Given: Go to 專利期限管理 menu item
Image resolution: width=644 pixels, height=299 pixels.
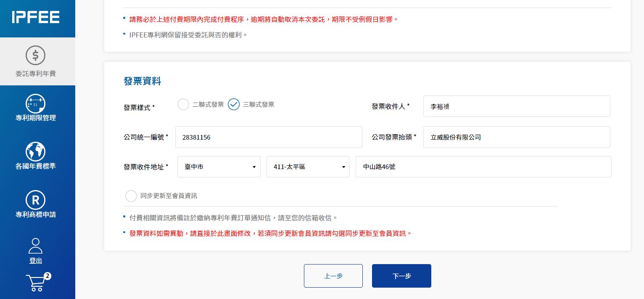Looking at the screenshot, I should [x=36, y=118].
